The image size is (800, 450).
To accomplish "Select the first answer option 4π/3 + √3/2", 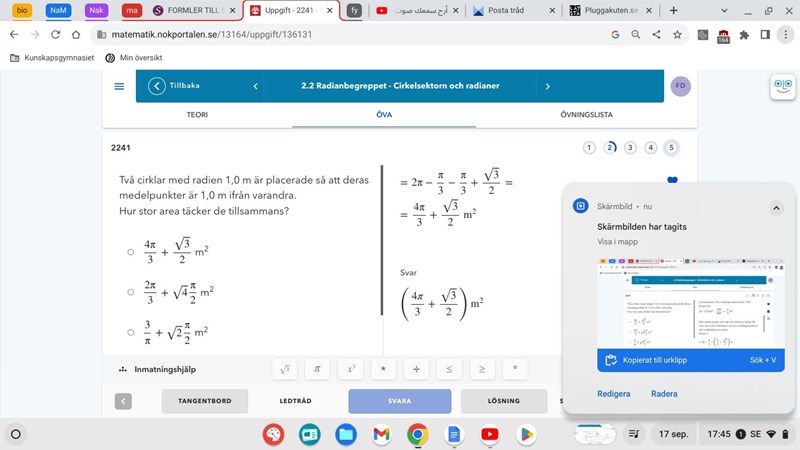I will pos(131,252).
